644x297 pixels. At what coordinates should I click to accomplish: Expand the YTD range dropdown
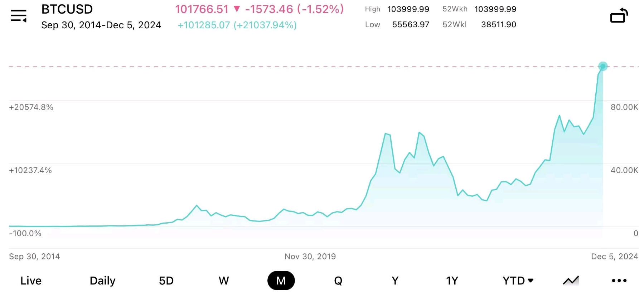[x=518, y=281]
